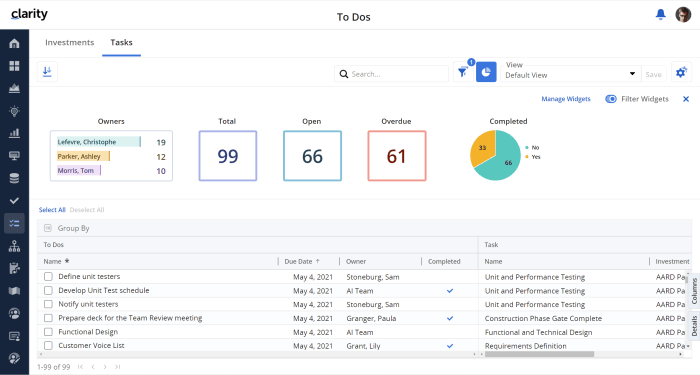Toggle the pie chart widgets button
Image resolution: width=700 pixels, height=375 pixels.
click(486, 72)
